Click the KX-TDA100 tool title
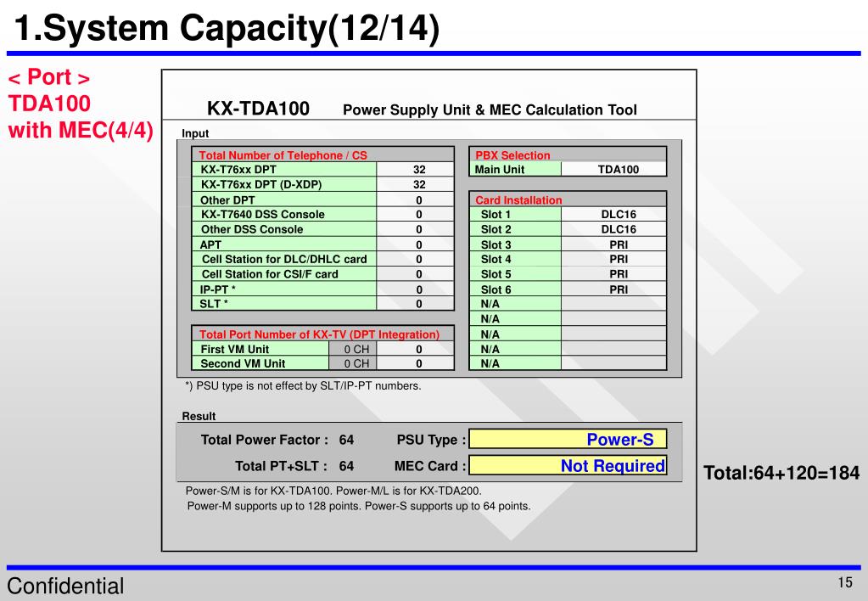 [258, 109]
